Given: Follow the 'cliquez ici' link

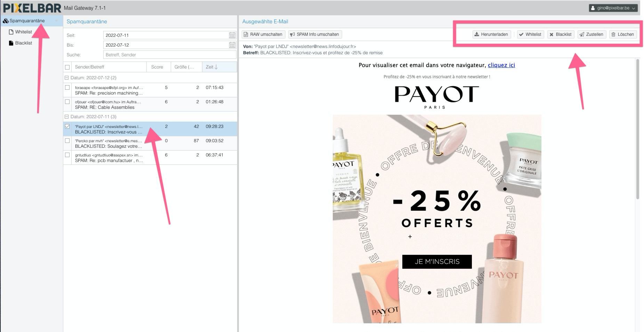Looking at the screenshot, I should [501, 65].
